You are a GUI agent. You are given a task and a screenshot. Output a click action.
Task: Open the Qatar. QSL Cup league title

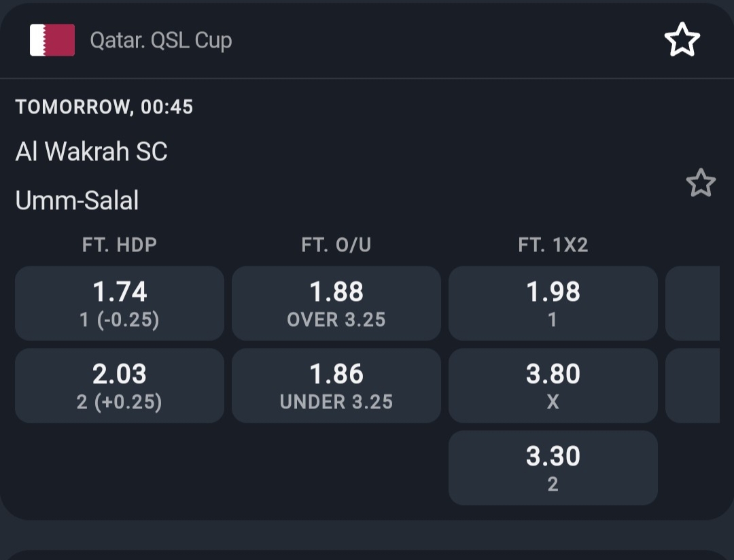[161, 40]
